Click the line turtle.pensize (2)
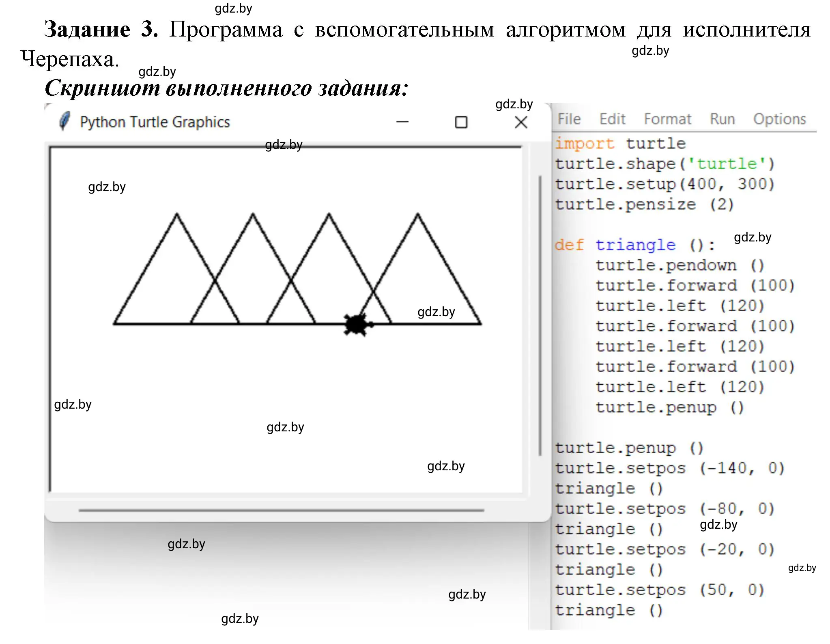The width and height of the screenshot is (830, 644). [x=645, y=205]
